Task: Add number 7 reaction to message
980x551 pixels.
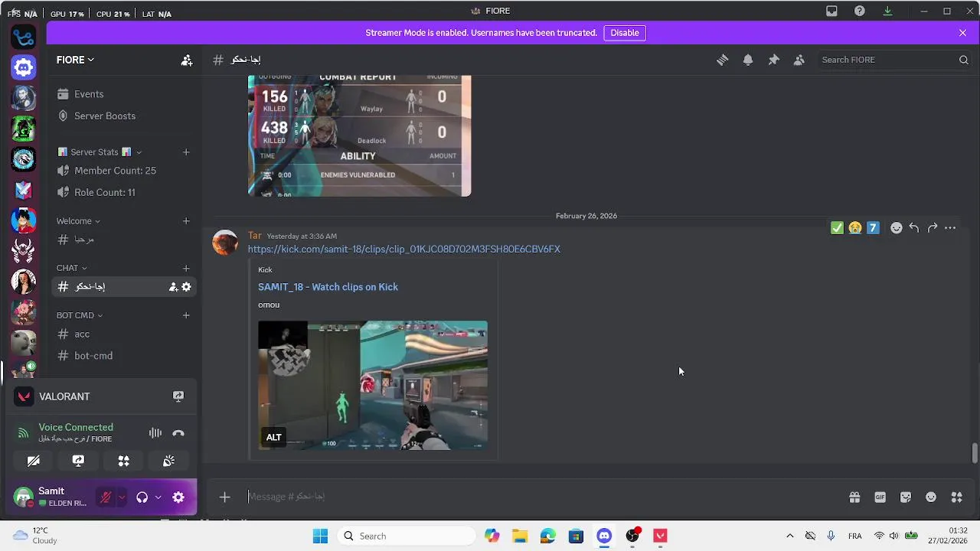Action: click(x=873, y=228)
